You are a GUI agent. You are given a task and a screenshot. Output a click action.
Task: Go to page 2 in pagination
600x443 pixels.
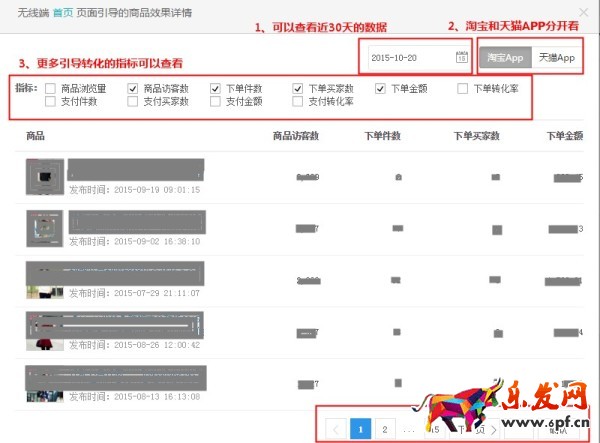[385, 429]
